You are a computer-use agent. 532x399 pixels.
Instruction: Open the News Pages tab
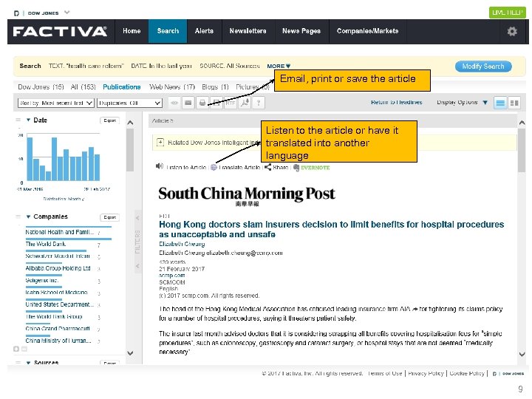click(x=301, y=31)
